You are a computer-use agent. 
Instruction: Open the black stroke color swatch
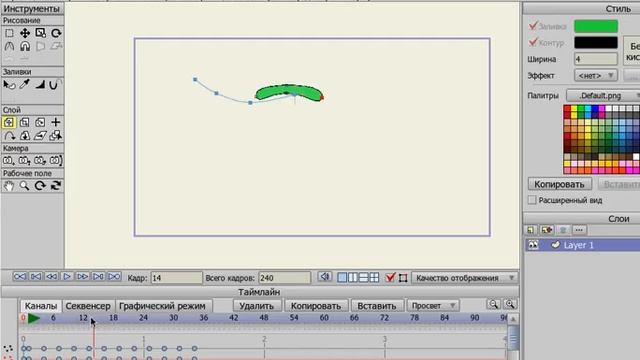(596, 42)
